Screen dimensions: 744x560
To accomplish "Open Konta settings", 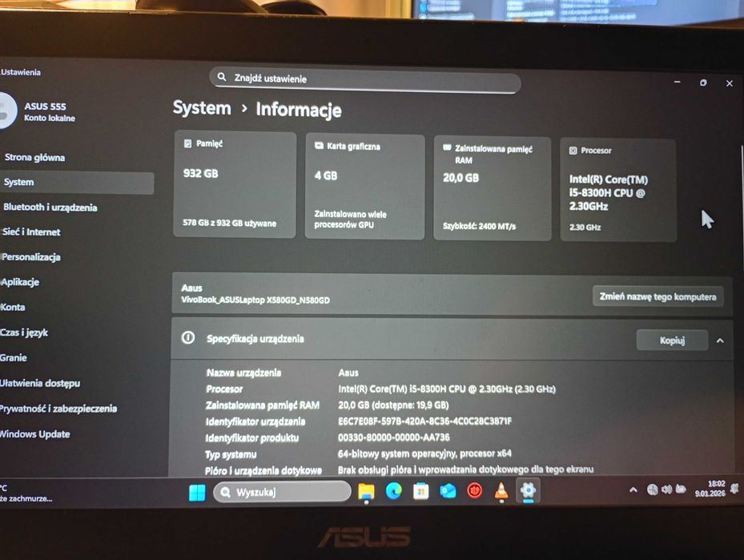I will (13, 307).
